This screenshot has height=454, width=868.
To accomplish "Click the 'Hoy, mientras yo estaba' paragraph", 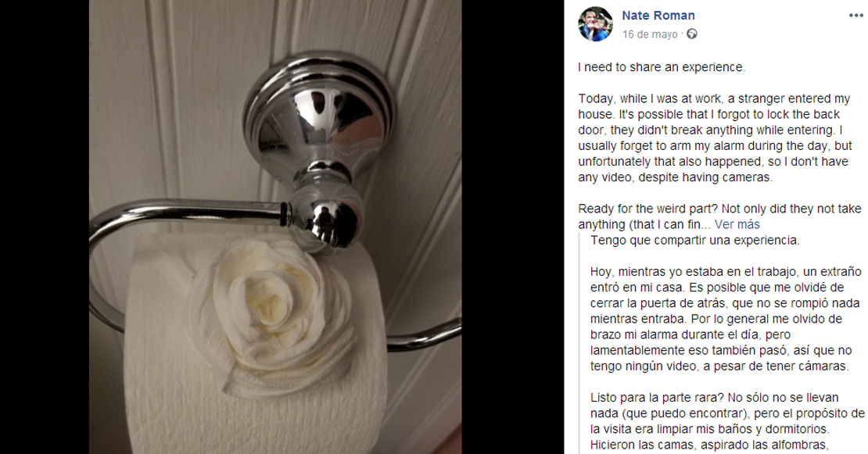I will pyautogui.click(x=726, y=319).
